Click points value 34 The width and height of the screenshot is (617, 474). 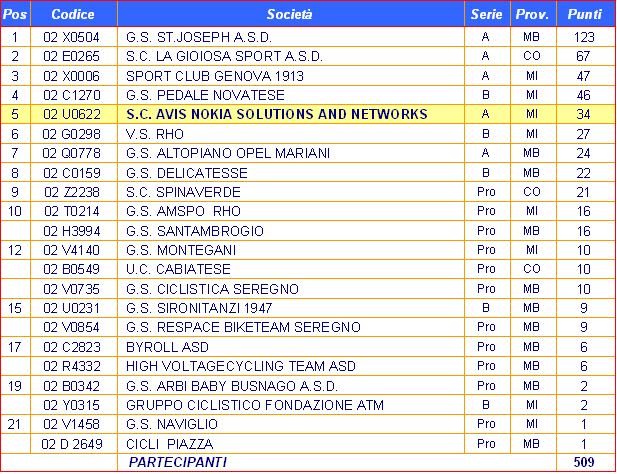[x=584, y=114]
